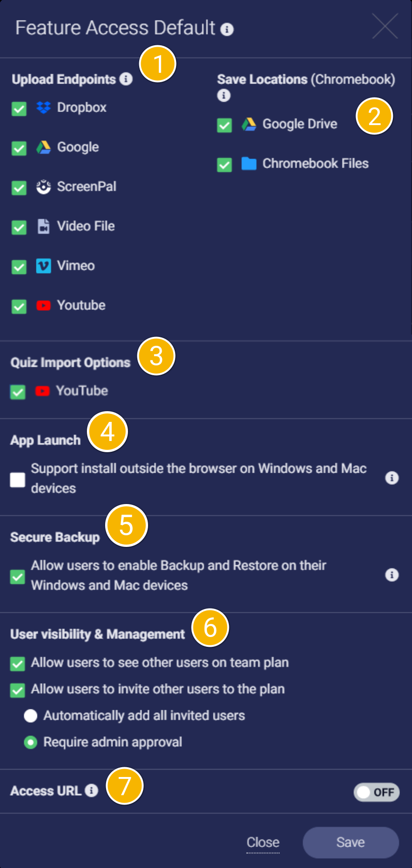Uncheck the Dropbox upload endpoint
Screen dimensions: 412x868
(19, 109)
